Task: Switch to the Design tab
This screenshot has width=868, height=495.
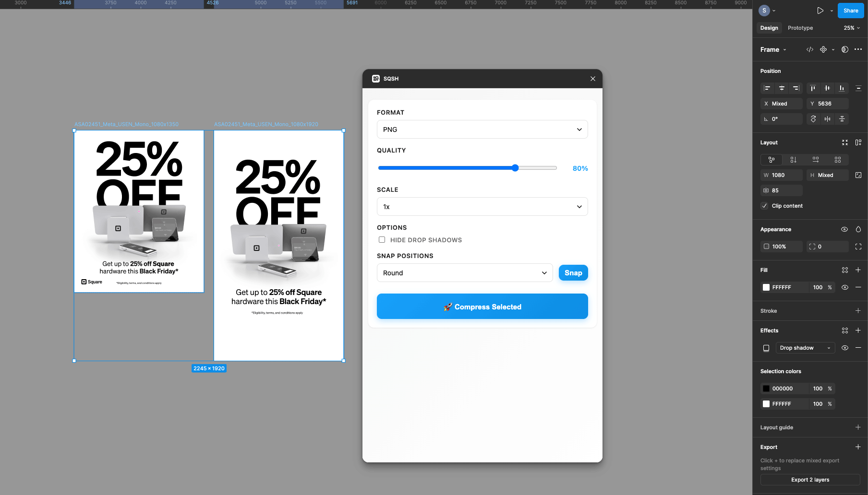Action: click(x=769, y=28)
